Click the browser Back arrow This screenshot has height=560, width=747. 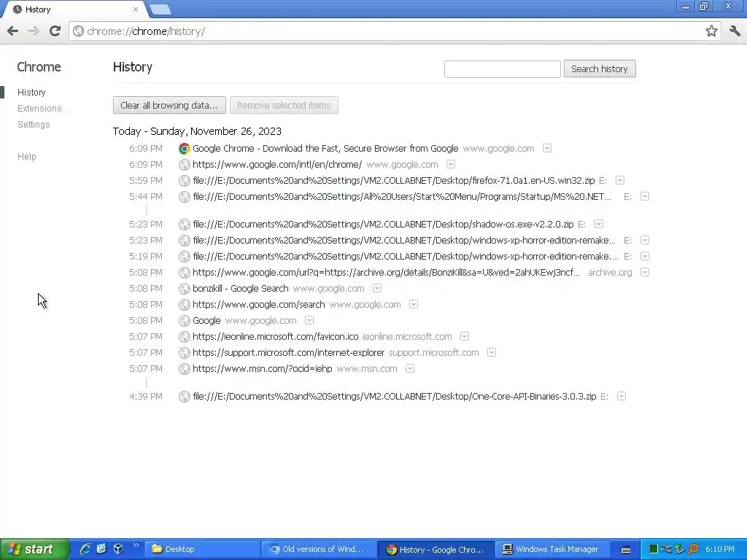pos(13,31)
